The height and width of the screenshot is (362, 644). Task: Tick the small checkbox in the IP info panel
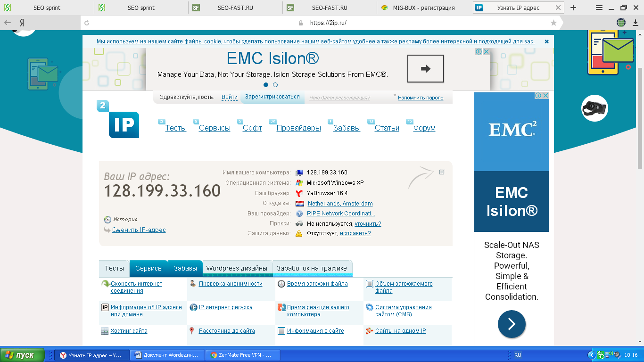click(x=442, y=172)
